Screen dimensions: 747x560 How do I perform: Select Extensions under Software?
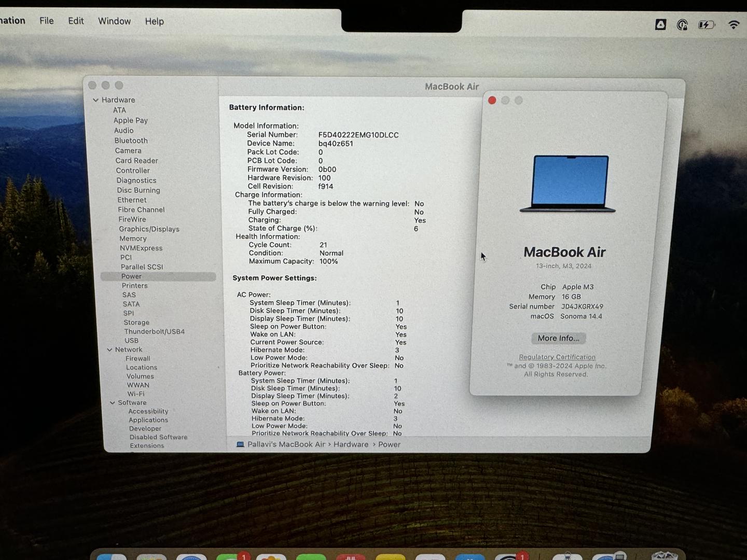pos(147,446)
